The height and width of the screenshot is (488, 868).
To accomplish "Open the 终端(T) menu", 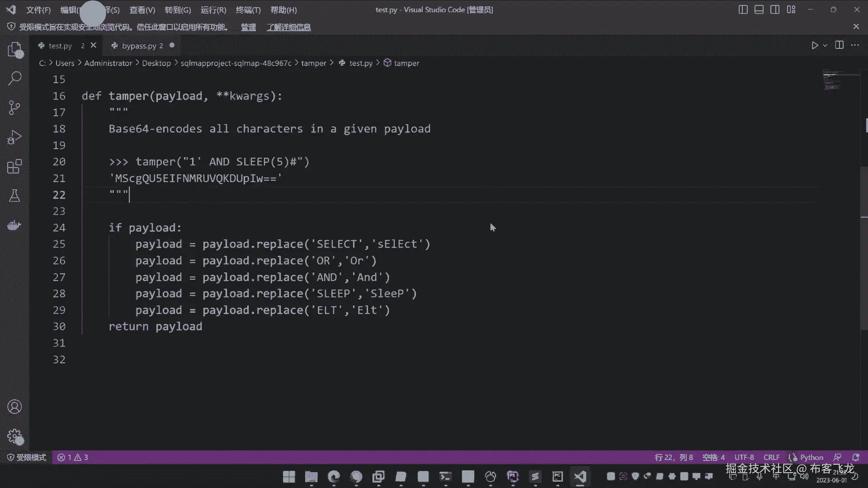I will [x=248, y=10].
